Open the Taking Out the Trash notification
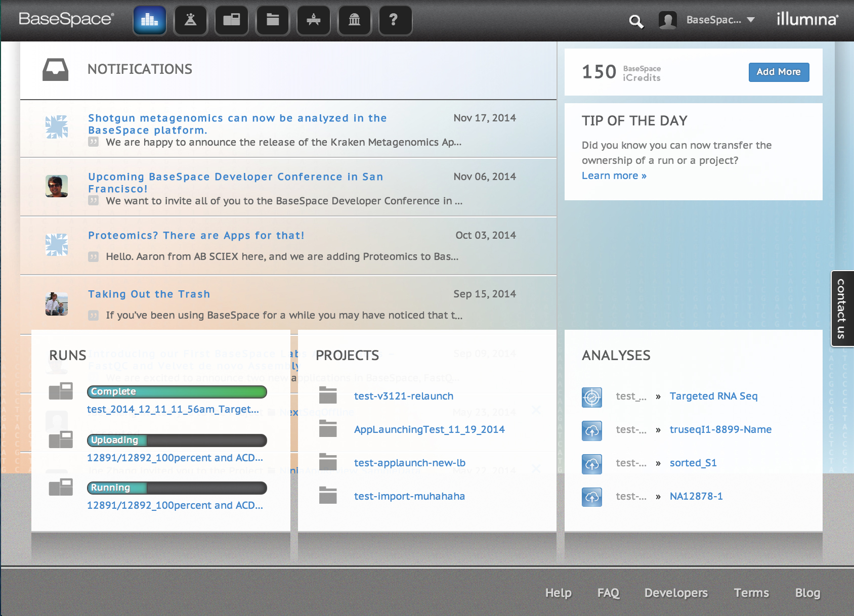The image size is (854, 616). click(x=149, y=294)
